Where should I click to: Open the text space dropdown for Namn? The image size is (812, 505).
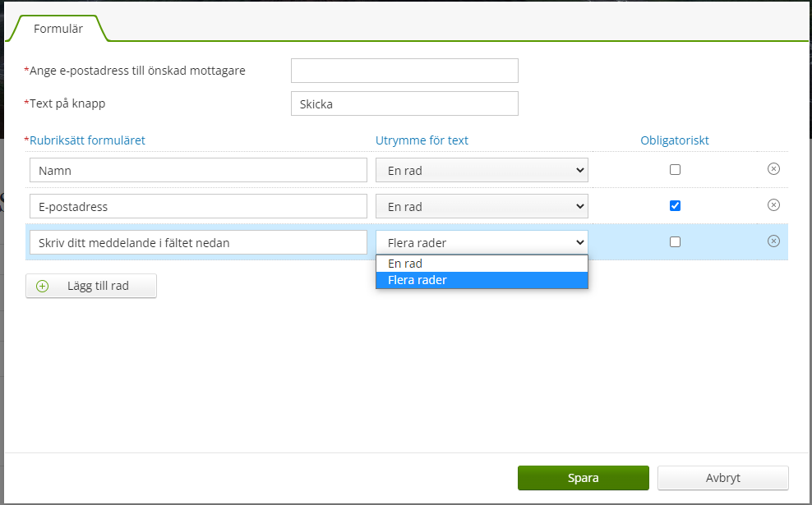tap(482, 170)
